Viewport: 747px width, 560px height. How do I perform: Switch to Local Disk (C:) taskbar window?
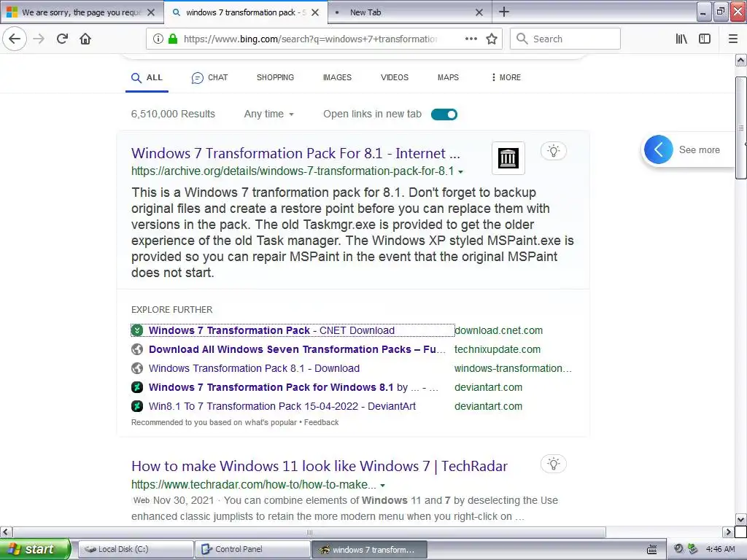tap(135, 549)
